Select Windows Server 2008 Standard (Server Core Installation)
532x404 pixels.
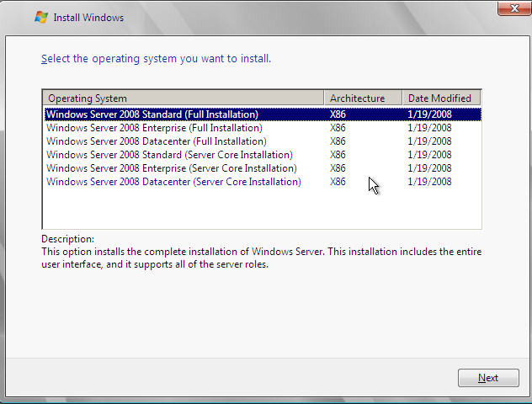(263, 155)
